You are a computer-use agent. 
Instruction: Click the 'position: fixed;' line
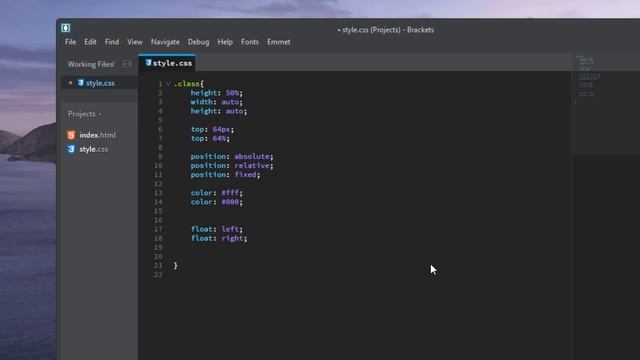click(225, 174)
